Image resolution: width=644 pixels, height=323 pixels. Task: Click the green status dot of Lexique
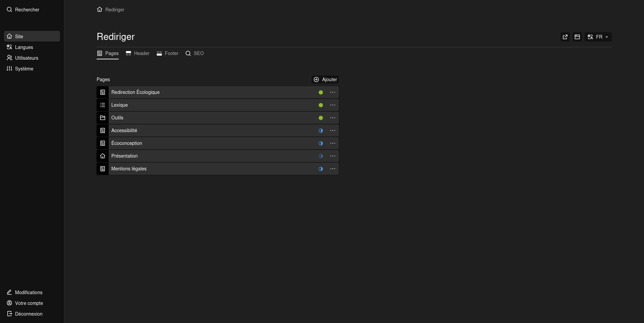point(321,105)
